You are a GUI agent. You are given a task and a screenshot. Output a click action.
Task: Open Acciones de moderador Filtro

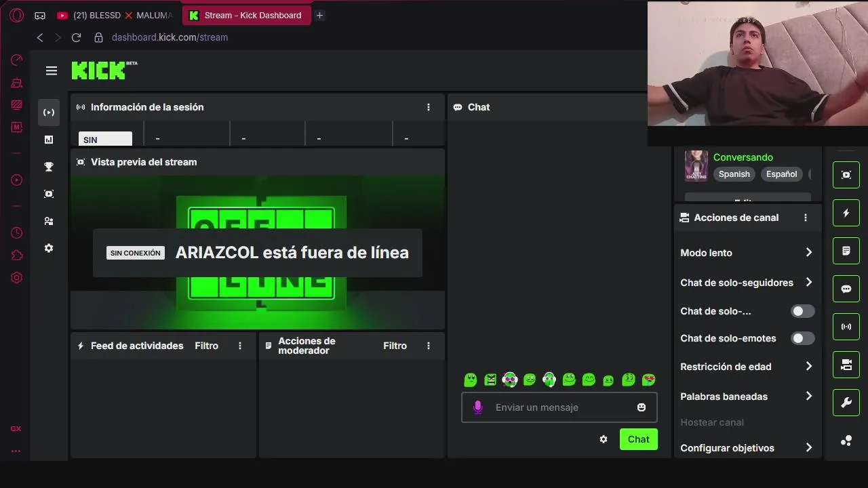point(395,346)
